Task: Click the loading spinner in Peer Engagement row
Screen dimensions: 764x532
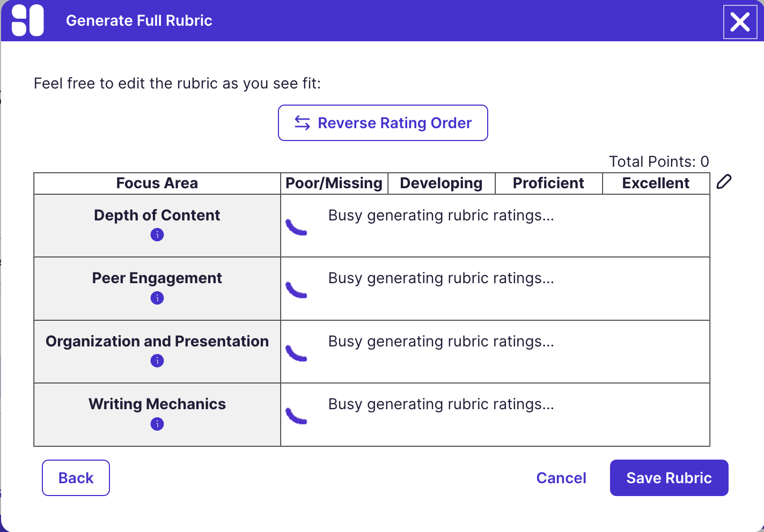Action: click(x=296, y=290)
